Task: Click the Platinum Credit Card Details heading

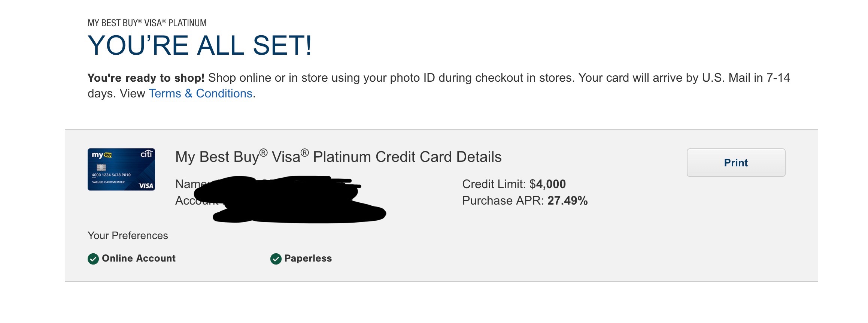Action: [x=338, y=157]
